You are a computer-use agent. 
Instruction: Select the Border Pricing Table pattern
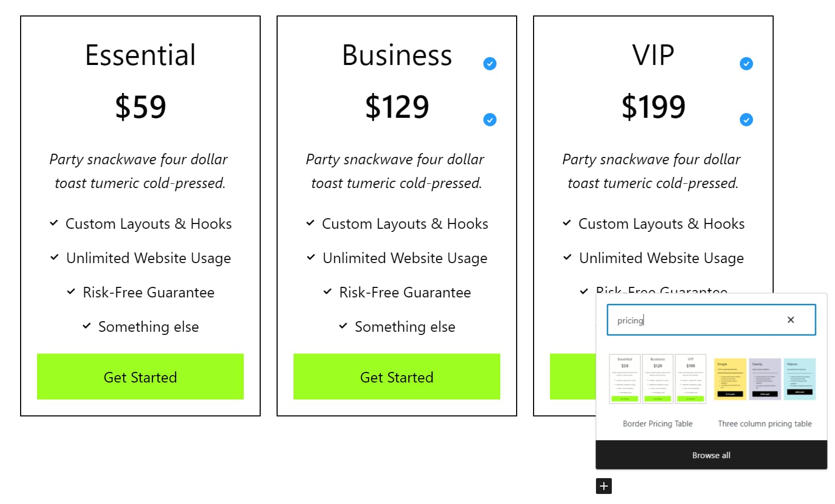click(657, 378)
